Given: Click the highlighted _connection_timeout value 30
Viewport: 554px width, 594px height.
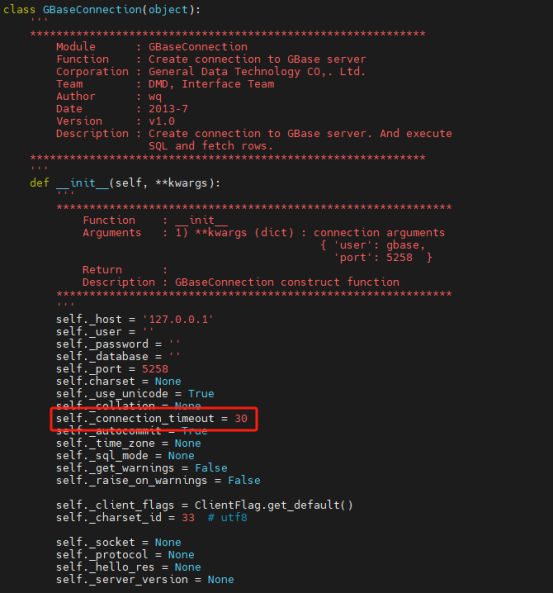Looking at the screenshot, I should coord(241,418).
